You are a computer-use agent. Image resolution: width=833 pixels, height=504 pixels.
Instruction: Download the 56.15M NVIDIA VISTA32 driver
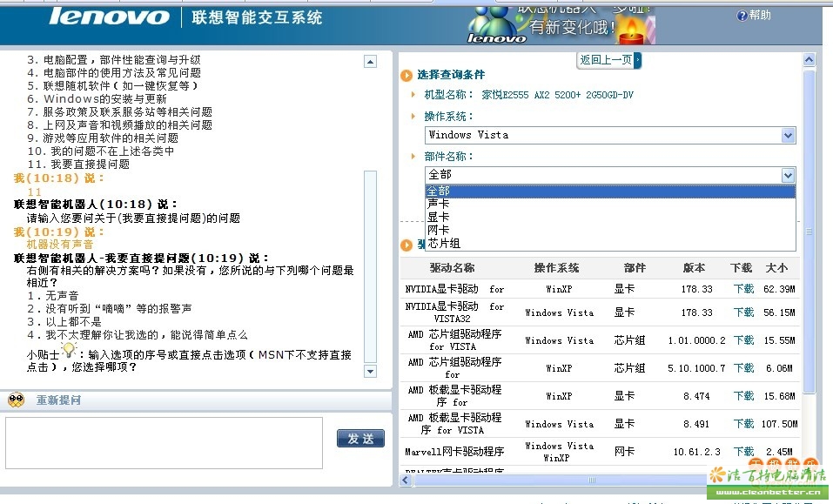(x=743, y=312)
